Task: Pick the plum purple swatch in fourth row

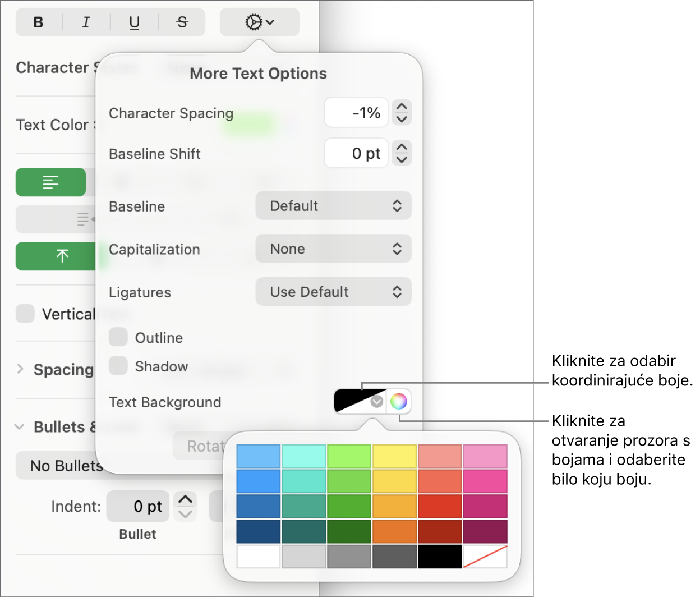Action: coord(486,531)
